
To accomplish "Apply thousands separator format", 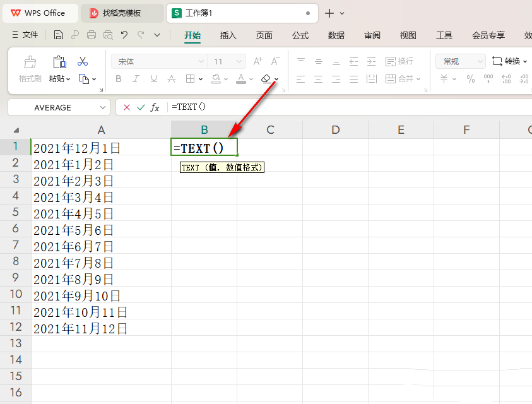I will [488, 79].
